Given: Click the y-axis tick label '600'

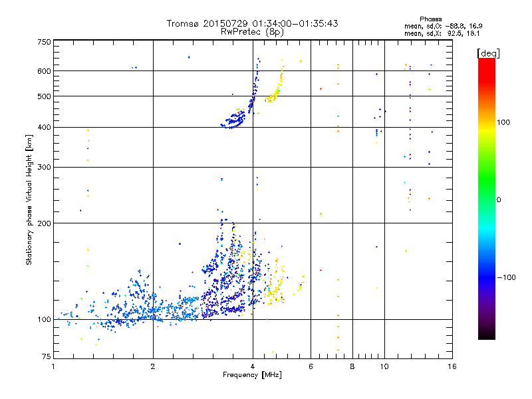Looking at the screenshot, I should [44, 71].
